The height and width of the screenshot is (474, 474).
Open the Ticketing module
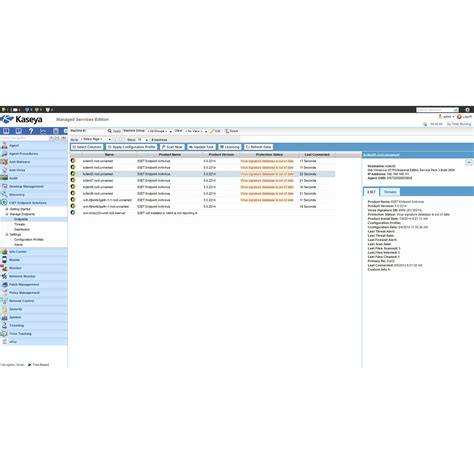coord(34,325)
